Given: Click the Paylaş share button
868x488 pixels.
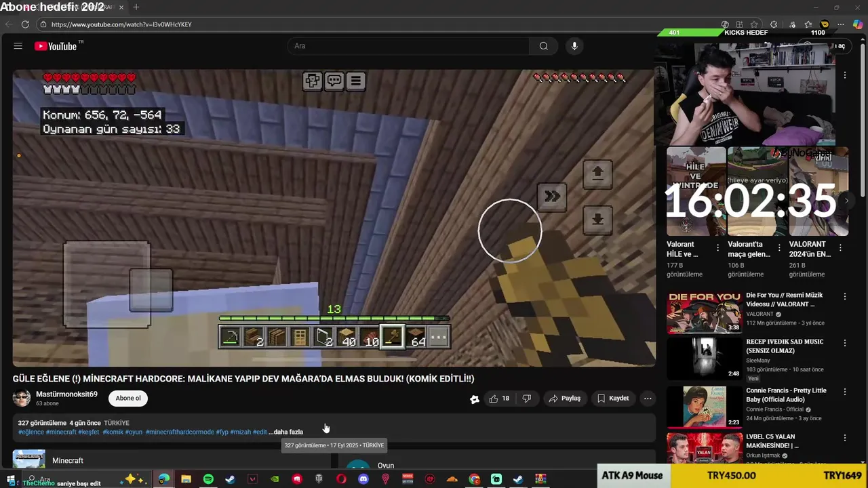Looking at the screenshot, I should tap(564, 399).
